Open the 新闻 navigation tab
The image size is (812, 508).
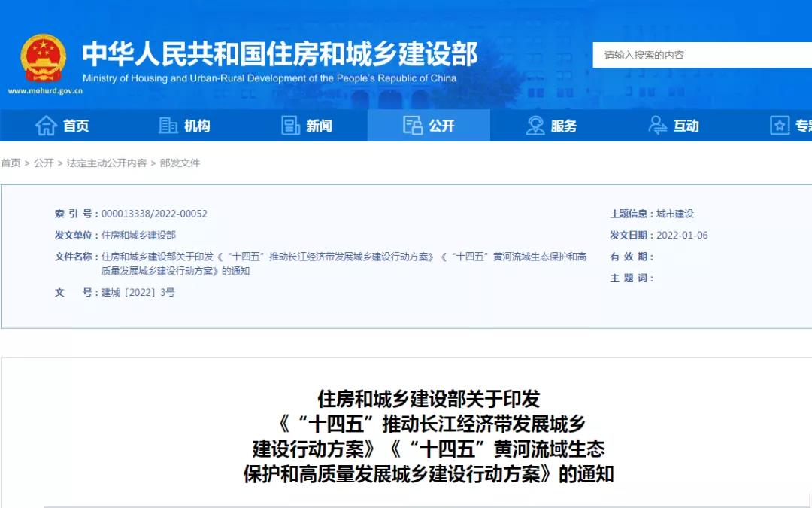(307, 126)
